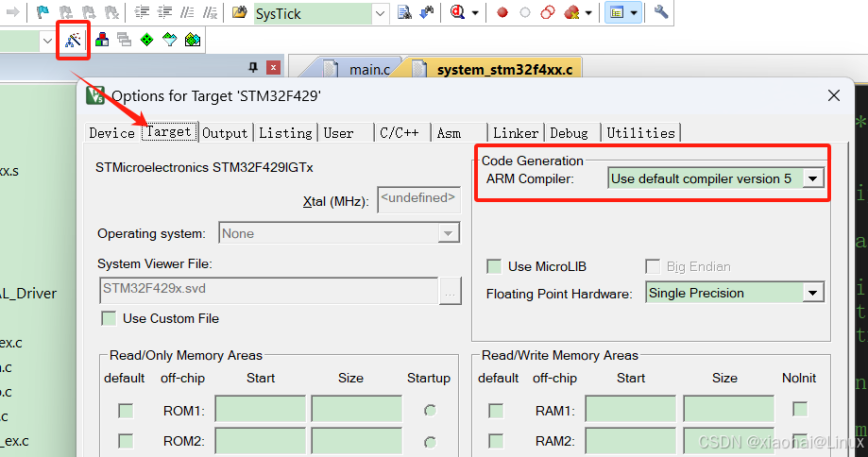Open debug session icon dropdown arrow
The width and height of the screenshot is (868, 457).
pos(475,12)
